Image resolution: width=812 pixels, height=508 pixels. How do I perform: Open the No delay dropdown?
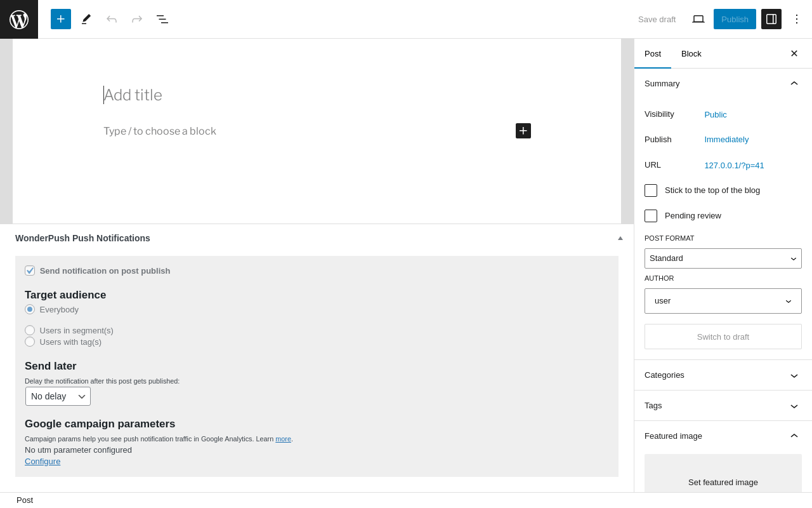58,396
